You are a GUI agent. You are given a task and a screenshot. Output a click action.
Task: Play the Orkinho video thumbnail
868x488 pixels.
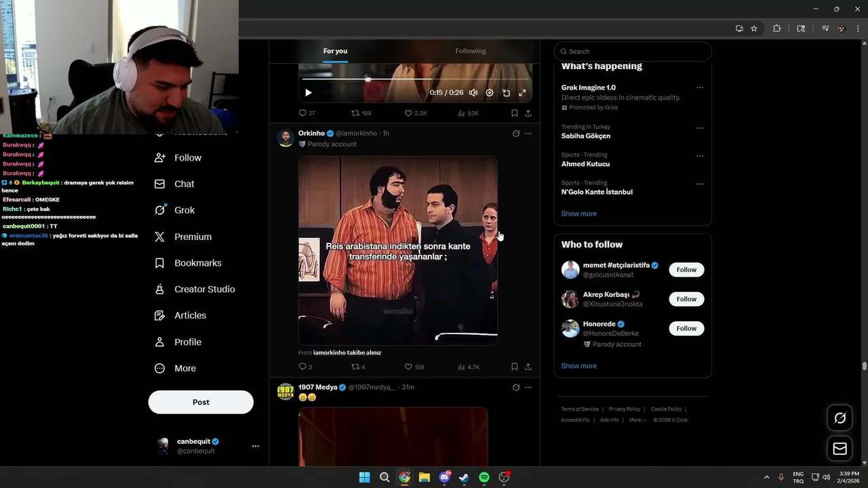click(398, 251)
